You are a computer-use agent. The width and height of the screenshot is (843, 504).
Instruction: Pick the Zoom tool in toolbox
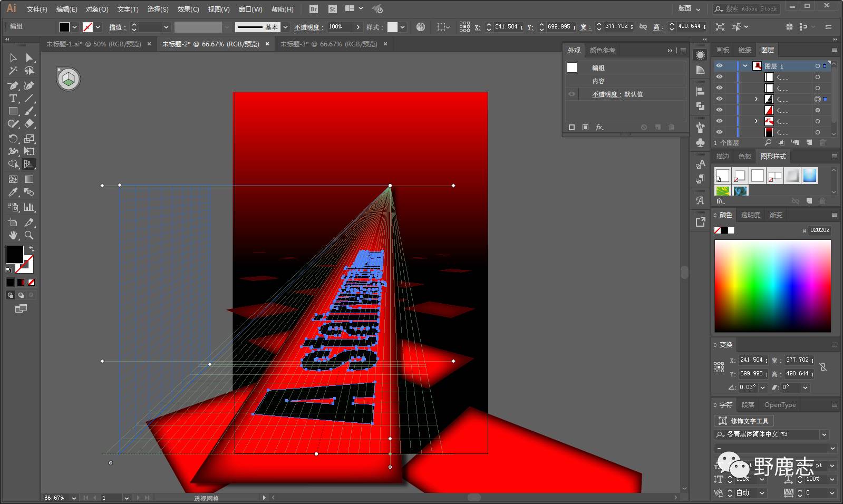point(29,235)
